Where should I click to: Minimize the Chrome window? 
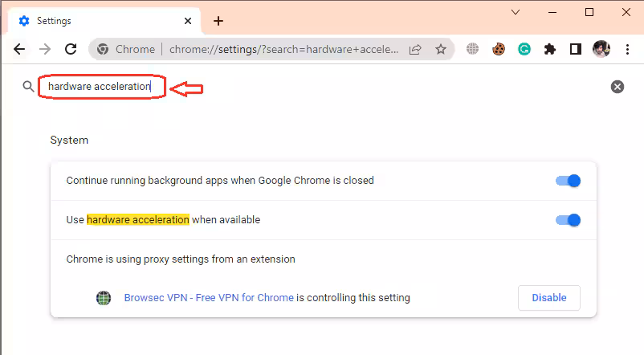click(x=552, y=12)
